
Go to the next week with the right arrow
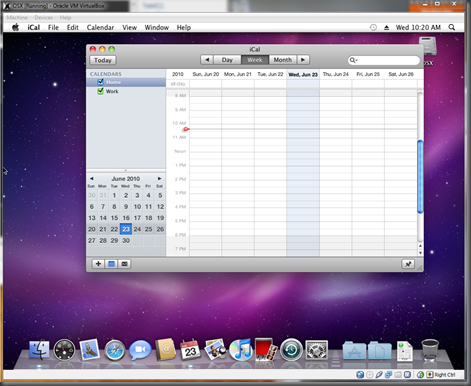(x=303, y=60)
